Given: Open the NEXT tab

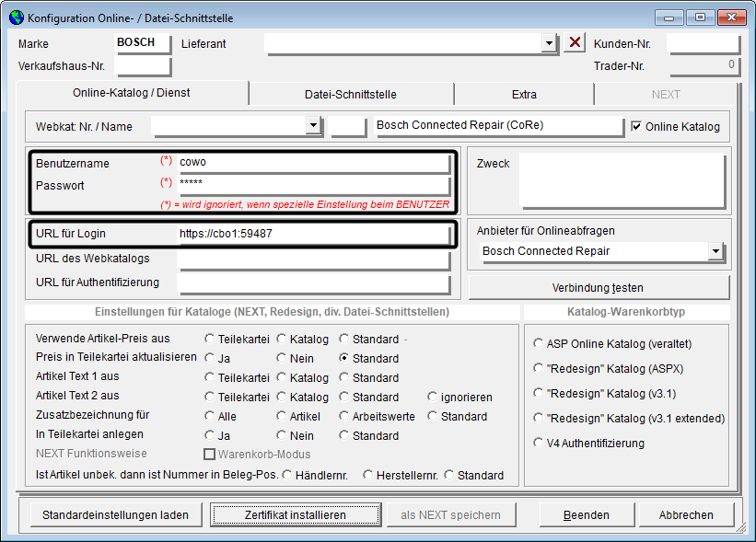Looking at the screenshot, I should click(666, 95).
